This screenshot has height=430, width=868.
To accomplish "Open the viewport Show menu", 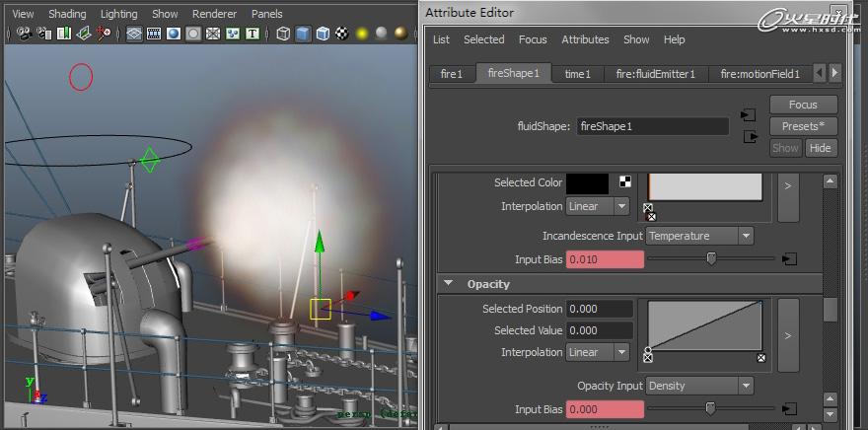I will pyautogui.click(x=165, y=14).
